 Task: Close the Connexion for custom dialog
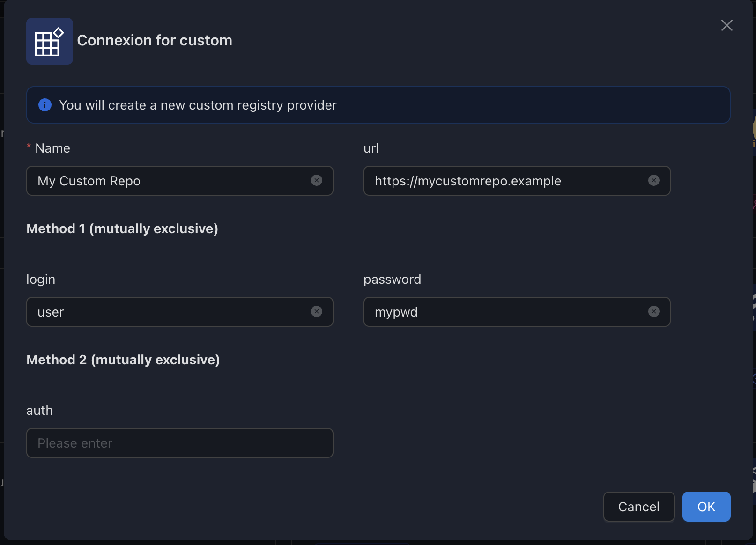(726, 25)
